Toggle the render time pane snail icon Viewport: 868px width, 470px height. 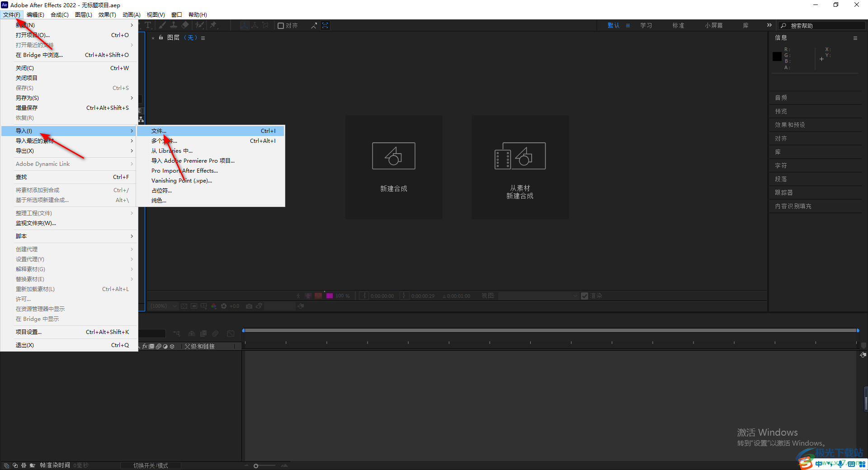33,465
